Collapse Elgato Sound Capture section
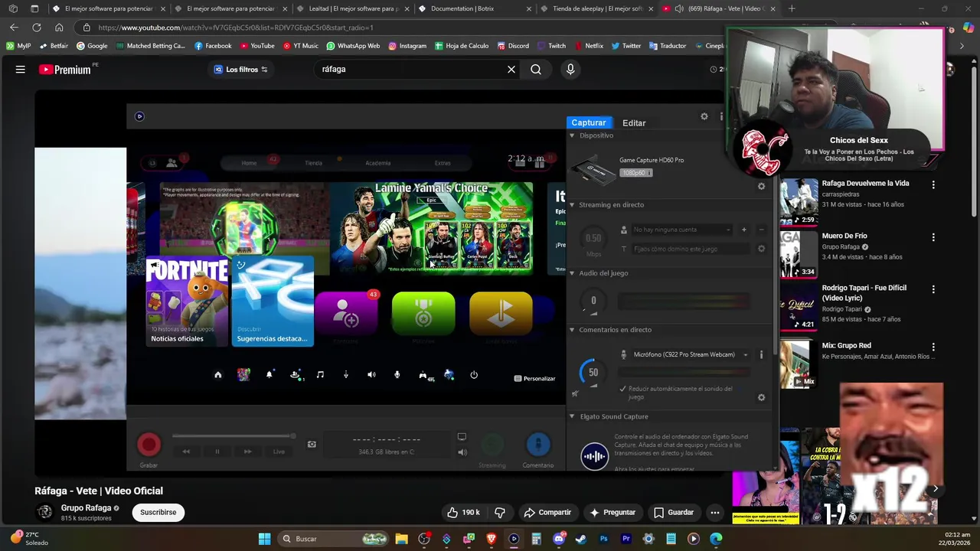This screenshot has width=980, height=551. click(572, 416)
